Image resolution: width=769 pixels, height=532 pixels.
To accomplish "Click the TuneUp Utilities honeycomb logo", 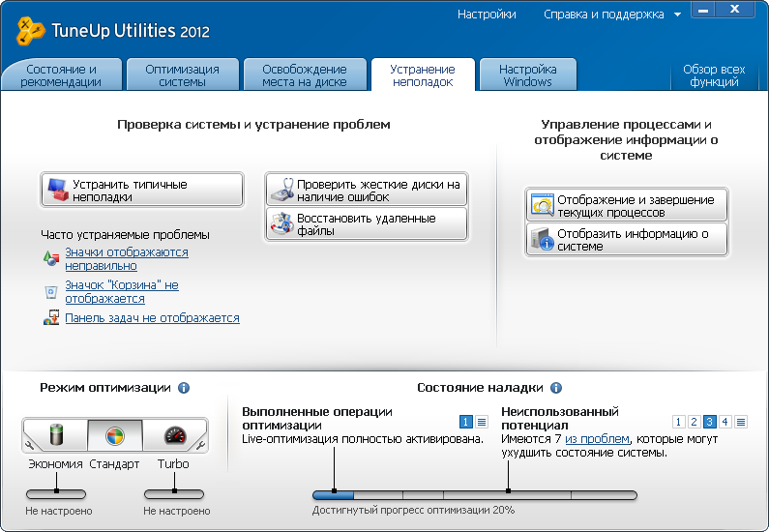I will [x=30, y=31].
